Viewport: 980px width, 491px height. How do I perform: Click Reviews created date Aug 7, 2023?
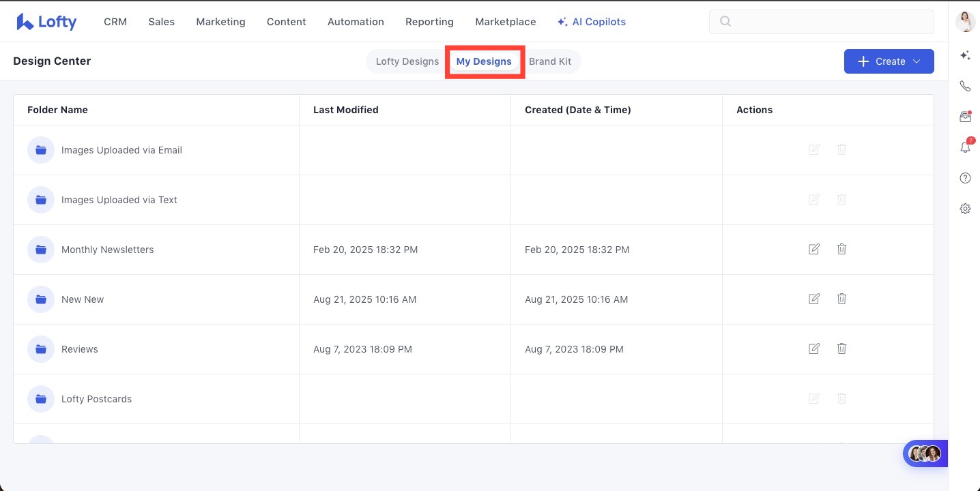(x=574, y=349)
